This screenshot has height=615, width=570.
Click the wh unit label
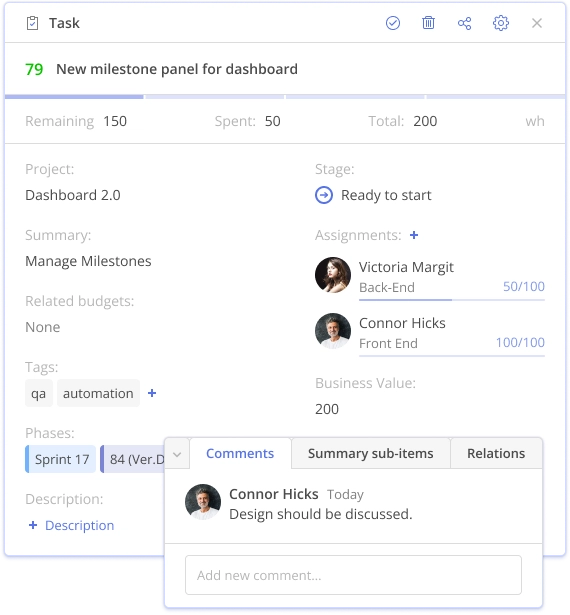pyautogui.click(x=535, y=121)
